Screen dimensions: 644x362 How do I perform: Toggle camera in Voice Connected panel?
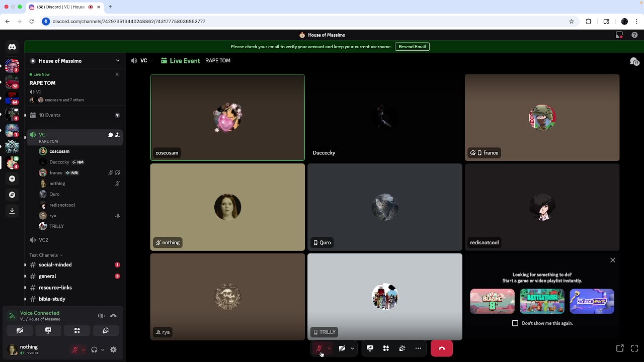coord(20,330)
